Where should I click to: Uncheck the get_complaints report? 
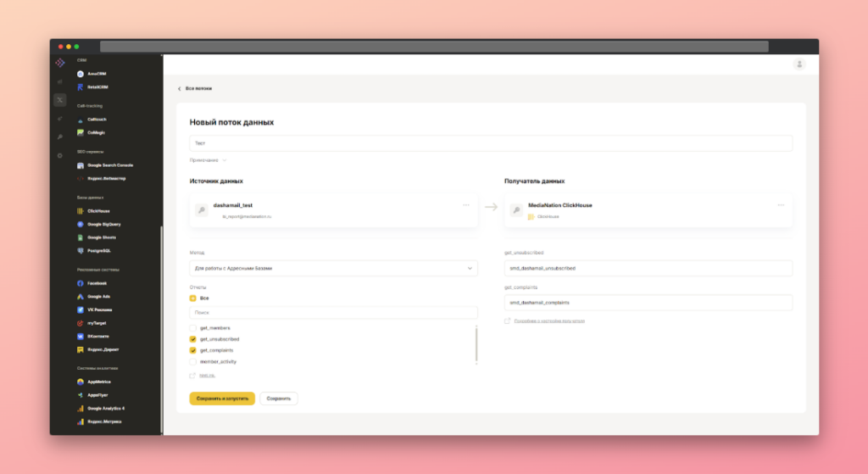click(192, 350)
